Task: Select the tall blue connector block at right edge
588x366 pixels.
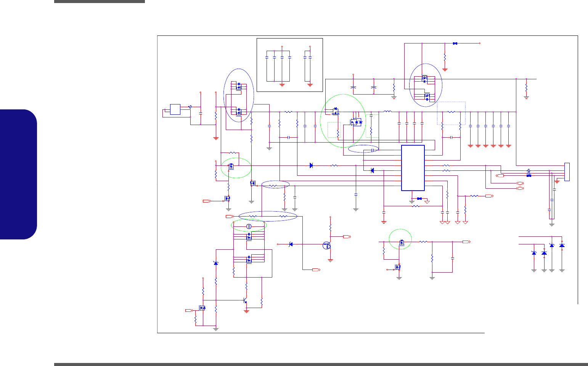Action: pos(567,172)
